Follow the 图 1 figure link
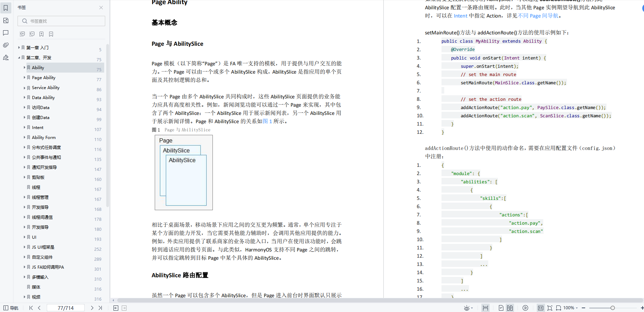Screen dimensions: 644x312 [268, 121]
